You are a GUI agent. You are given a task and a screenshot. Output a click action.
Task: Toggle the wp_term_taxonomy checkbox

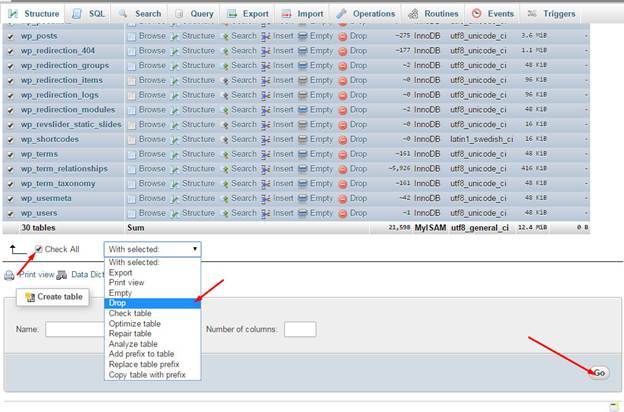click(x=10, y=184)
